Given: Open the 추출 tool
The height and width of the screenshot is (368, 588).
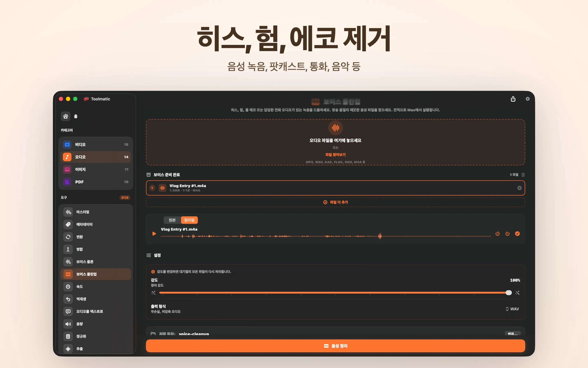Looking at the screenshot, I should (96, 349).
